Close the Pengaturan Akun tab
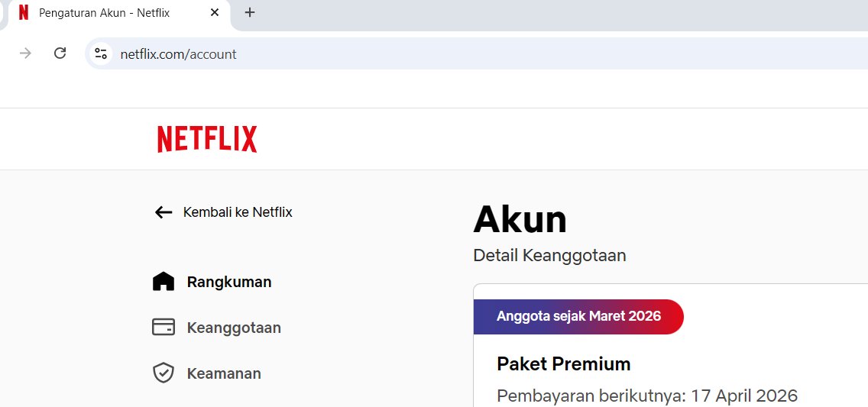Screen dimensions: 868x407 [215, 12]
